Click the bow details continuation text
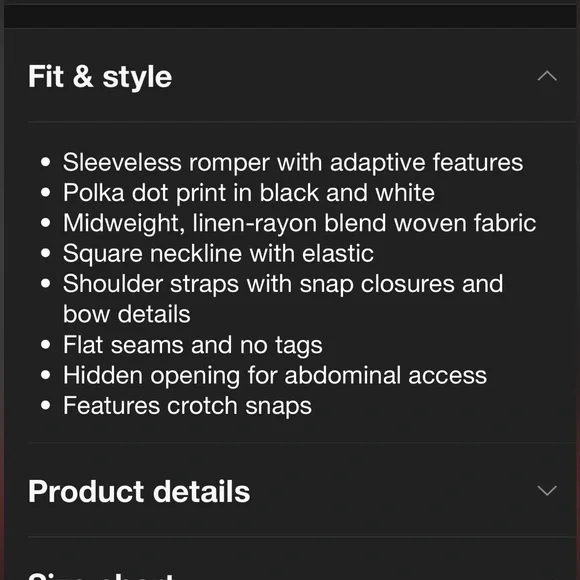The image size is (580, 580). click(x=127, y=314)
